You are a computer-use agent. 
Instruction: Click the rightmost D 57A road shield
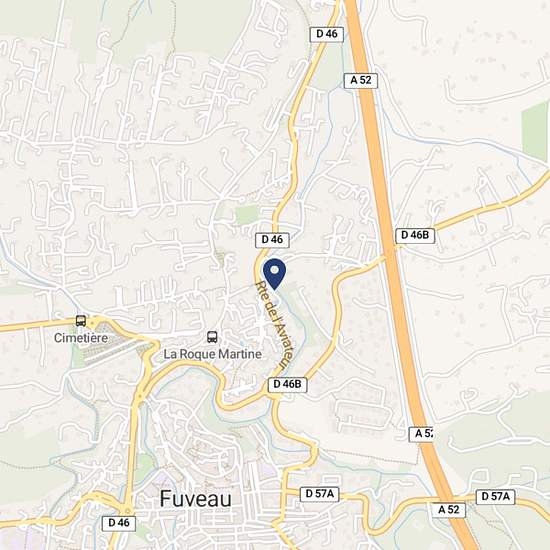[x=495, y=497]
